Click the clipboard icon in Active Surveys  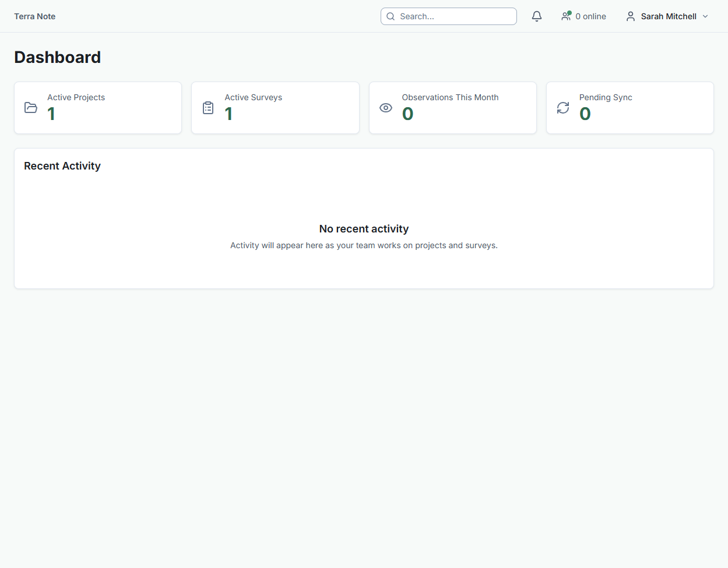[x=208, y=108]
